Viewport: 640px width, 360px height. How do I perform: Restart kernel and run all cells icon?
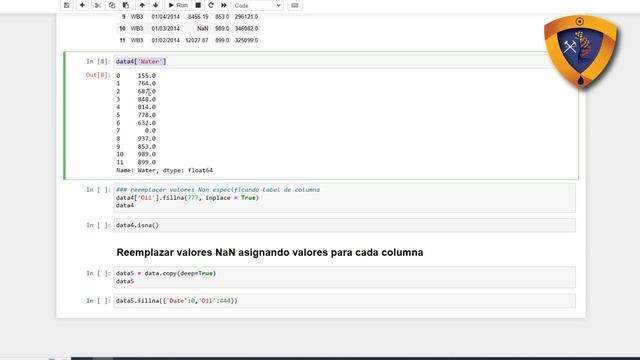pos(224,5)
